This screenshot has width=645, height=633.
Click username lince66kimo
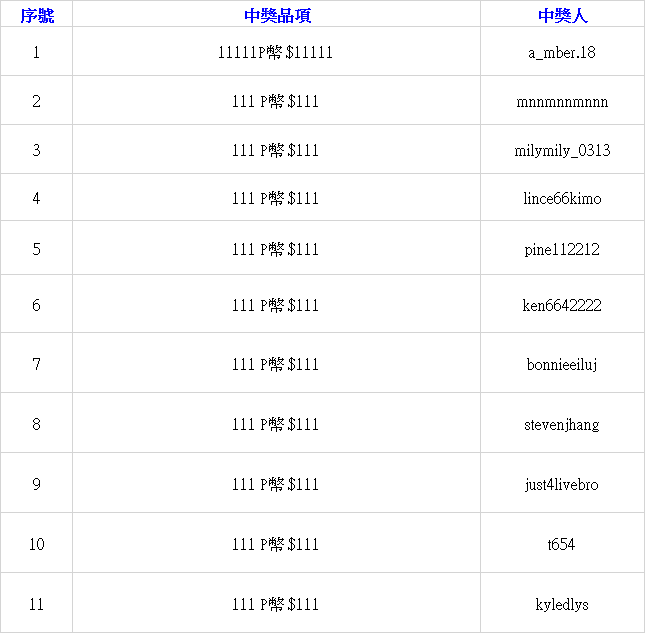[x=562, y=199]
